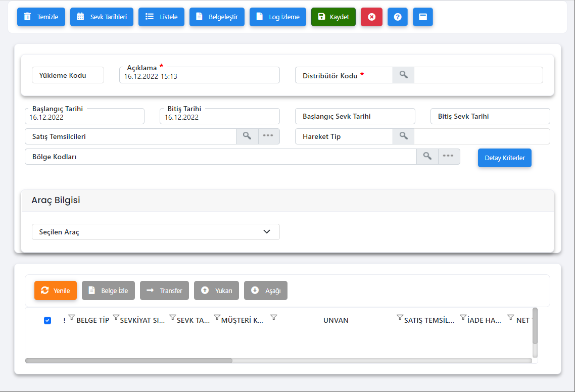The height and width of the screenshot is (392, 575).
Task: Click the orange Yenile button
Action: pyautogui.click(x=56, y=290)
